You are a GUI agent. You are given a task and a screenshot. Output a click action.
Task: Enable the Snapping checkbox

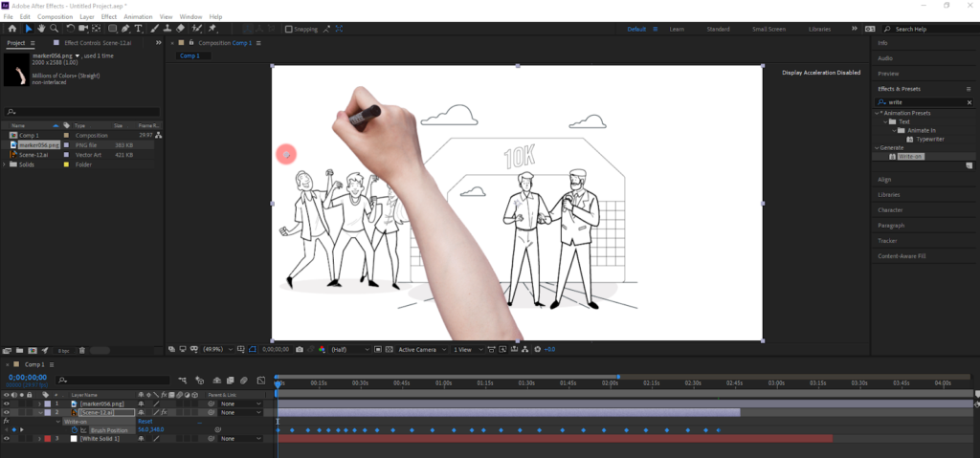pyautogui.click(x=290, y=29)
